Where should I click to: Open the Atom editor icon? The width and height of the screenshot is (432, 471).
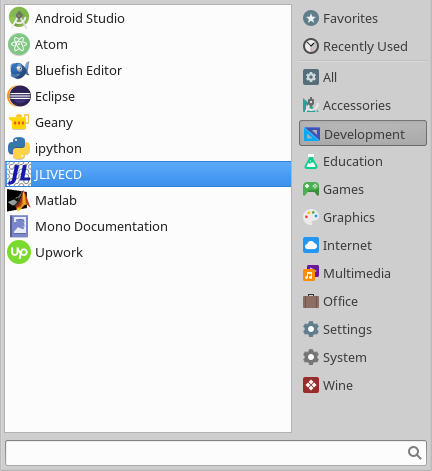[x=19, y=44]
